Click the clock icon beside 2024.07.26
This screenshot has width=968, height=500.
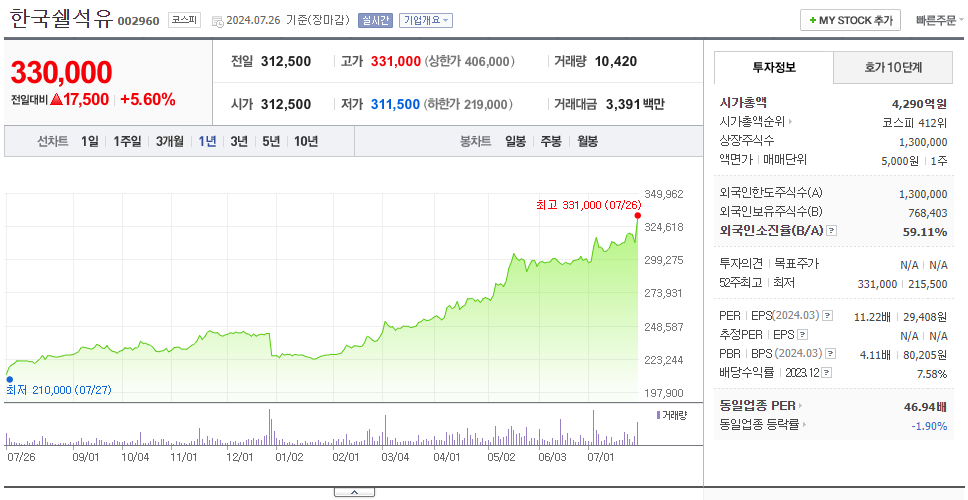click(x=217, y=21)
